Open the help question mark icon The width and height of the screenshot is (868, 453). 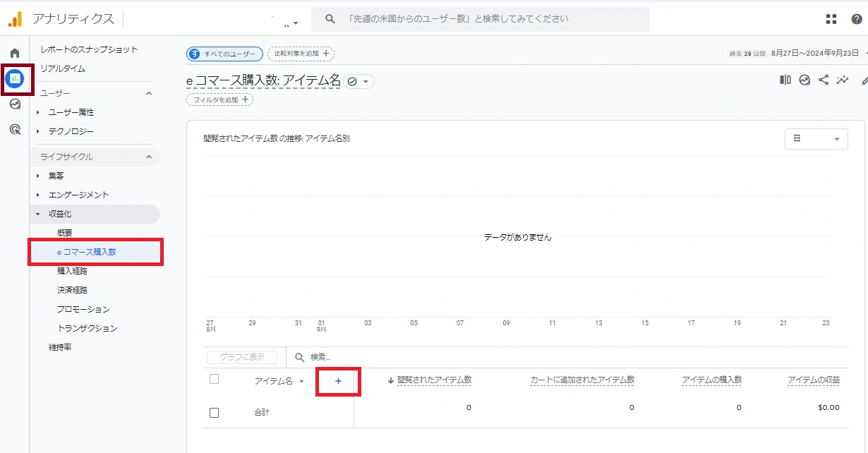[x=857, y=19]
